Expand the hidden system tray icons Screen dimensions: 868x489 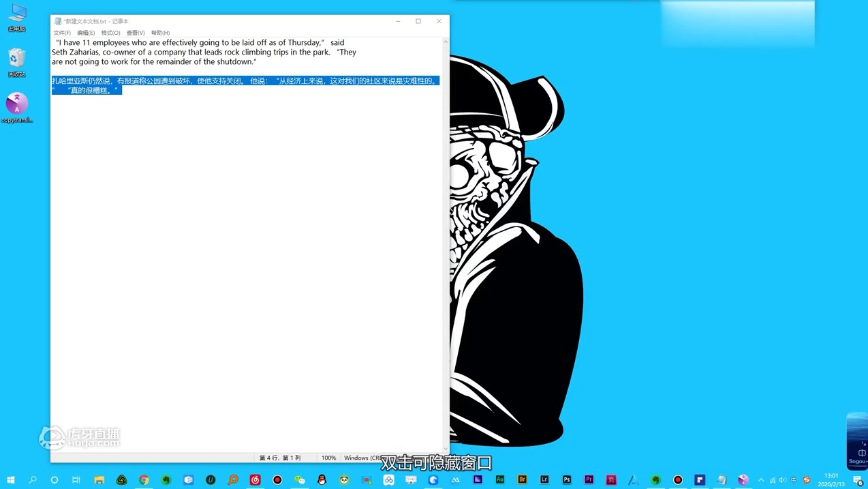(761, 480)
